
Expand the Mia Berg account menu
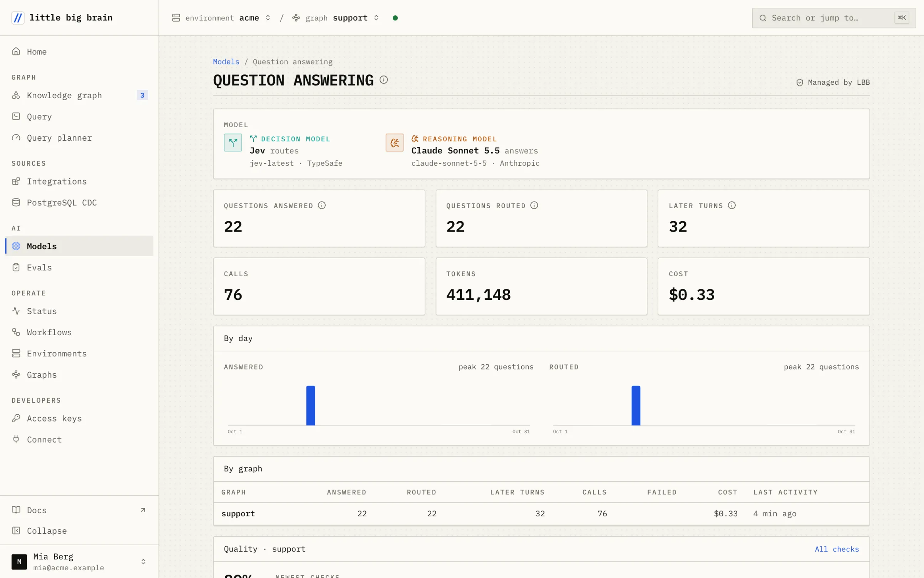(79, 561)
